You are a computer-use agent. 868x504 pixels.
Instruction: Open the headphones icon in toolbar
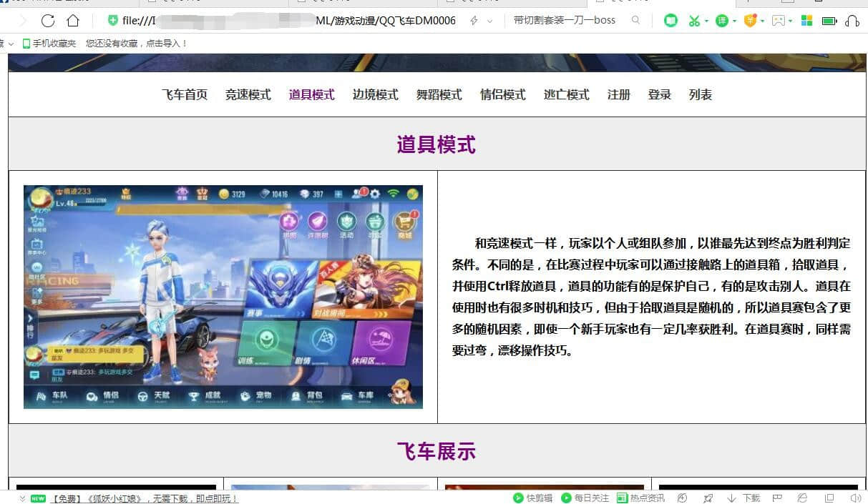pyautogui.click(x=852, y=21)
